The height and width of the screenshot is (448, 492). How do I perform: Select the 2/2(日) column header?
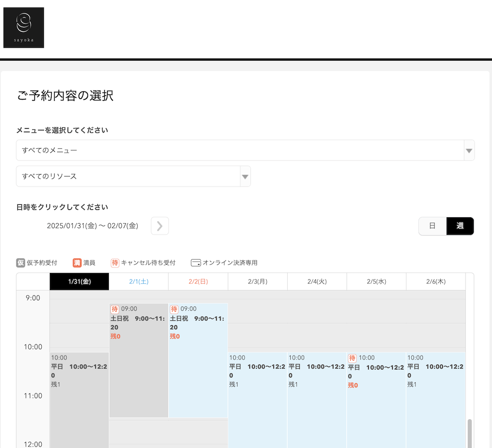198,281
